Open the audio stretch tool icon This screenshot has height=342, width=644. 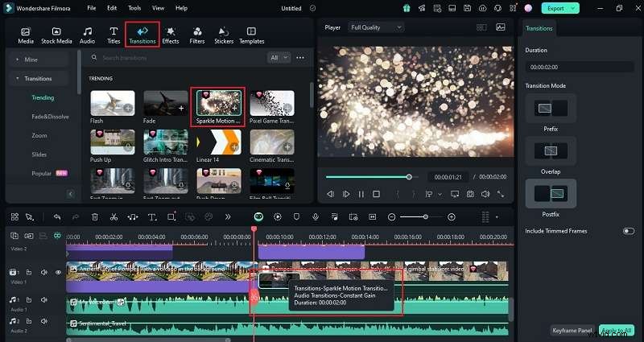tap(133, 217)
